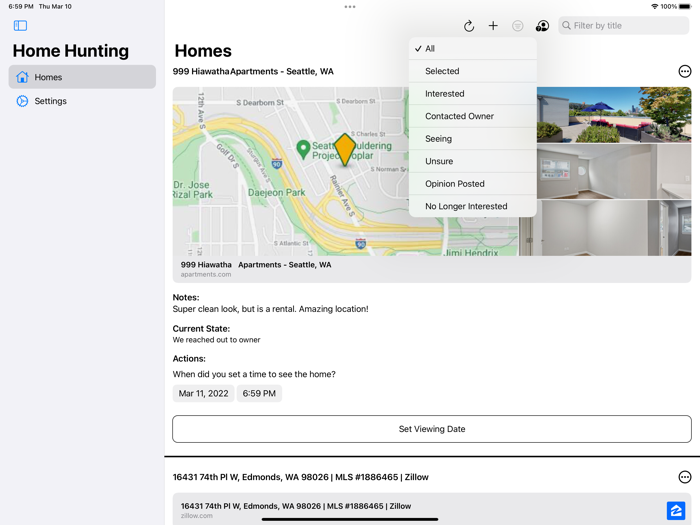Click the orange map pin marker
The image size is (700, 525).
345,150
